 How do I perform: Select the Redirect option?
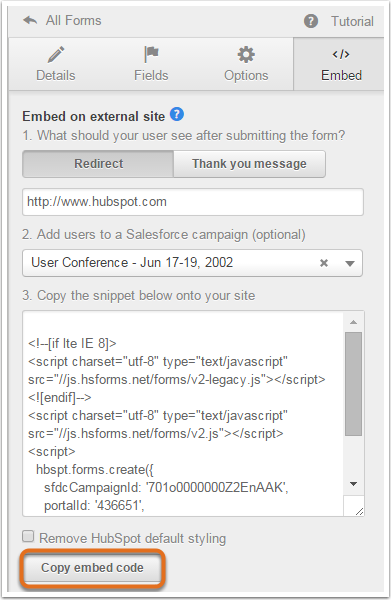98,164
